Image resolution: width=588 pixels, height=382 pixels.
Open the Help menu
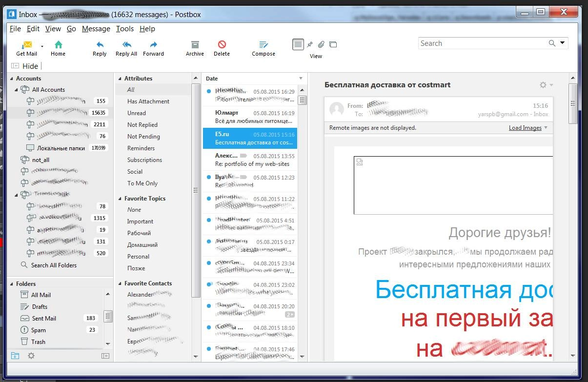(x=147, y=29)
